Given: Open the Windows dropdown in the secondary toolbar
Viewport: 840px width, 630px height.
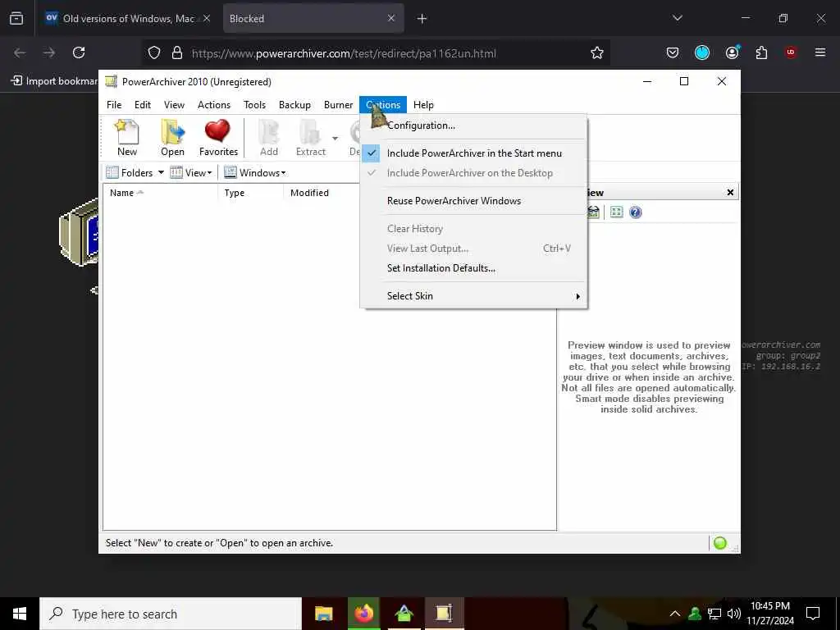Looking at the screenshot, I should pos(255,172).
